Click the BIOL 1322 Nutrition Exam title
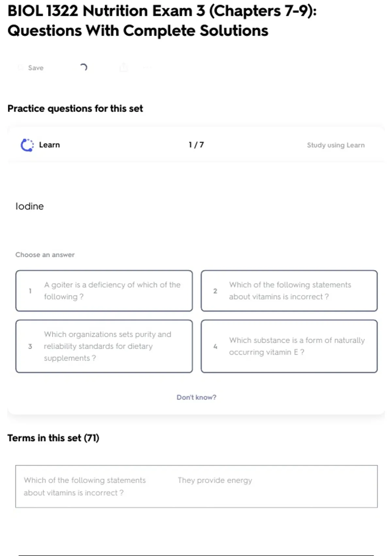 (162, 21)
